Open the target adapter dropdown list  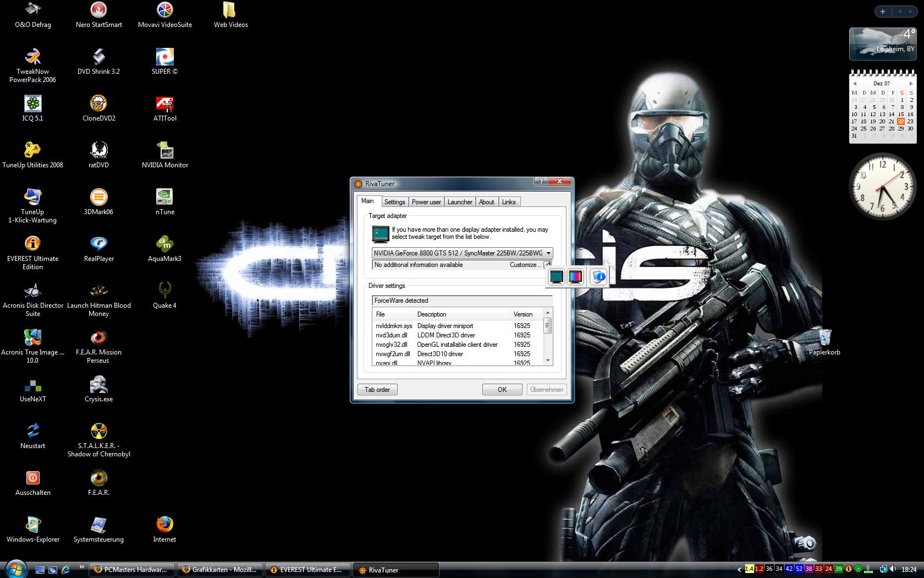462,253
